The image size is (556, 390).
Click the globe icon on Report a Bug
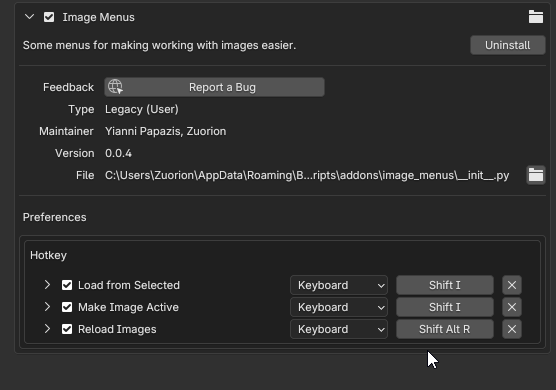115,87
